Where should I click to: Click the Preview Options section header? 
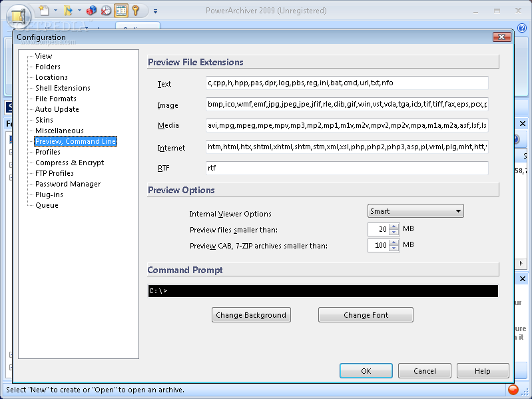[323, 190]
